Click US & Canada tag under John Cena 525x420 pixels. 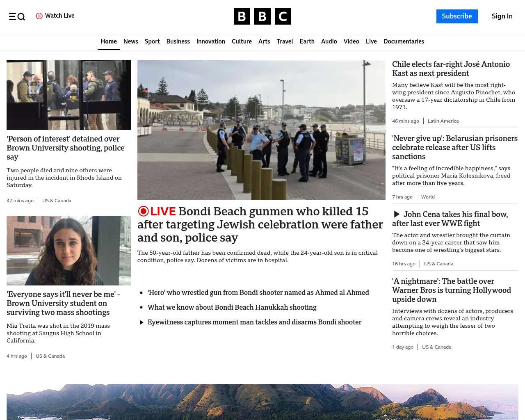pos(438,264)
